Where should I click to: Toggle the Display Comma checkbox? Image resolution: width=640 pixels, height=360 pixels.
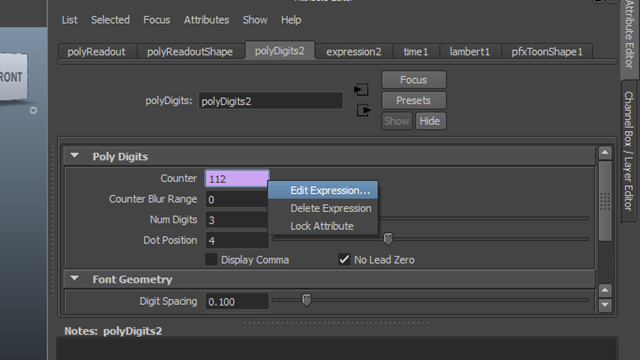(x=211, y=260)
